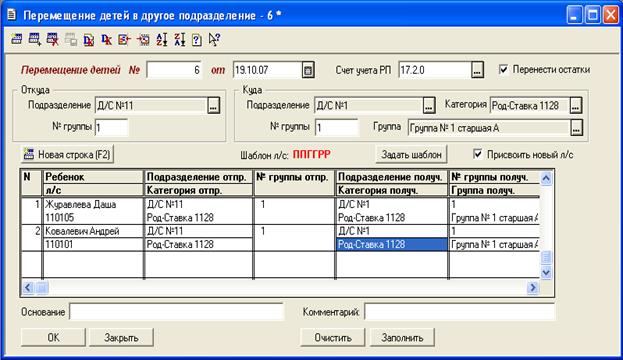Open ellipsis selector for Группа № 1 старшая А
Image resolution: width=623 pixels, height=360 pixels.
577,128
